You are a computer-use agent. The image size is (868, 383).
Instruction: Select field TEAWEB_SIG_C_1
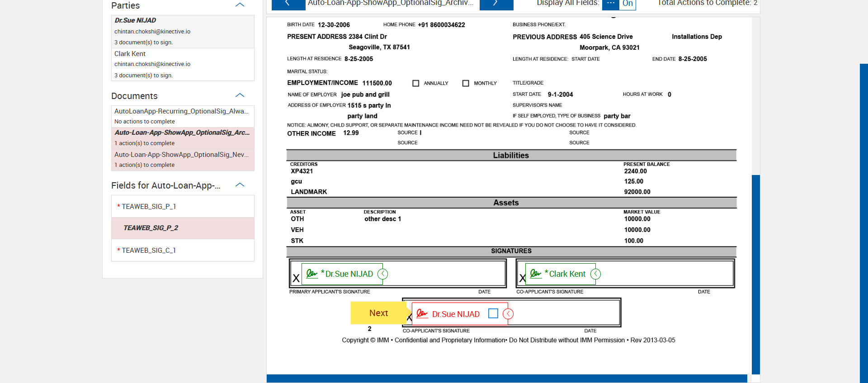pyautogui.click(x=183, y=250)
